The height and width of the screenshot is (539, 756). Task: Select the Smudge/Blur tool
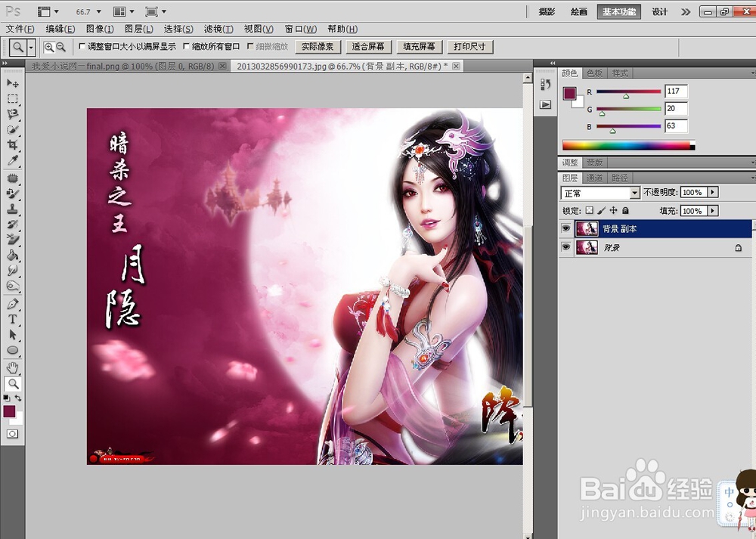(13, 271)
